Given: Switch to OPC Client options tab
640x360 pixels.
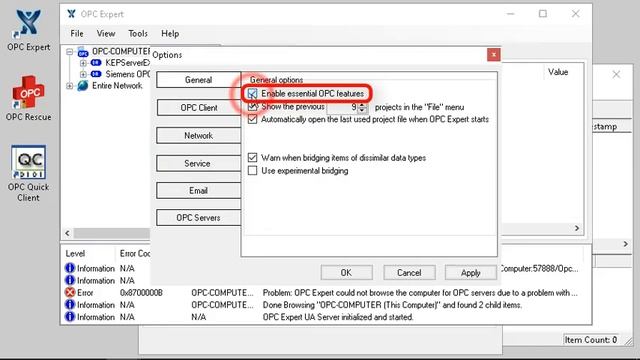Looking at the screenshot, I should click(199, 108).
